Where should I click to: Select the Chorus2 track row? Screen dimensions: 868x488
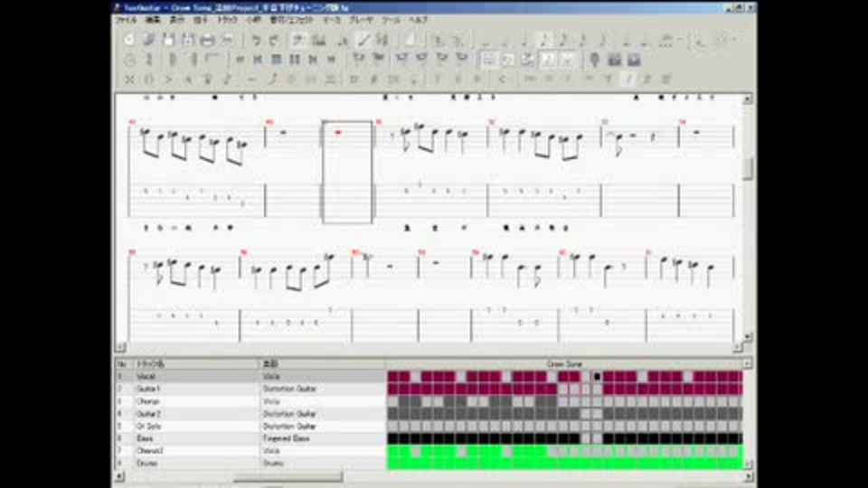250,452
